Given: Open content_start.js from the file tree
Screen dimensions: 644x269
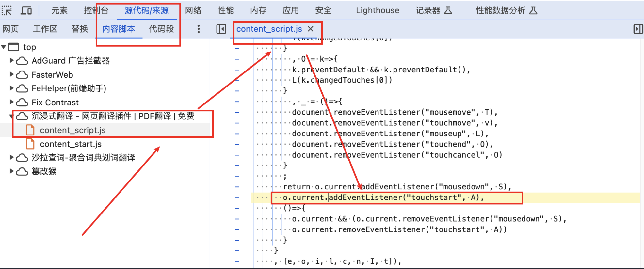Looking at the screenshot, I should 71,144.
